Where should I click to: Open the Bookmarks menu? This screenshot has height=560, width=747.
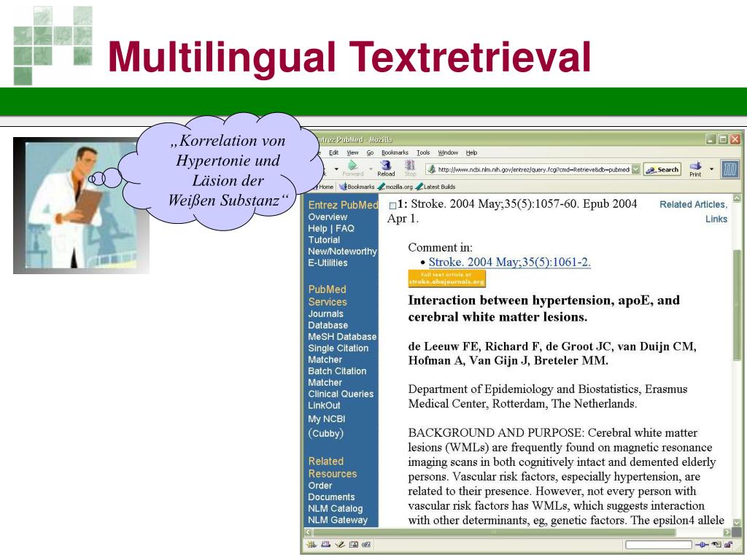(x=395, y=152)
